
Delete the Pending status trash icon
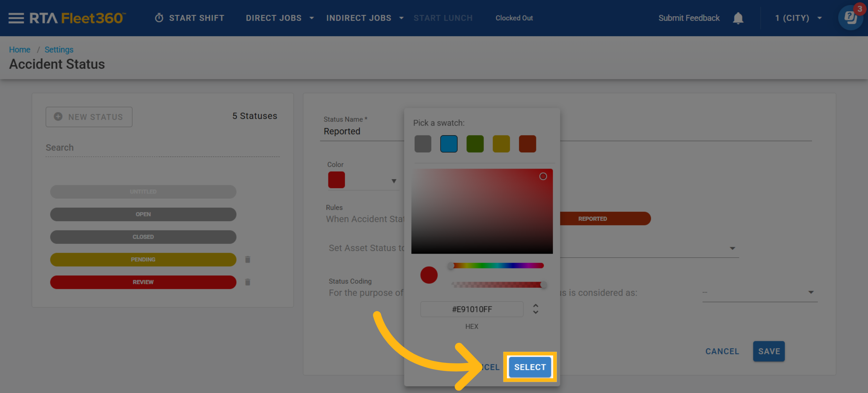pos(248,259)
